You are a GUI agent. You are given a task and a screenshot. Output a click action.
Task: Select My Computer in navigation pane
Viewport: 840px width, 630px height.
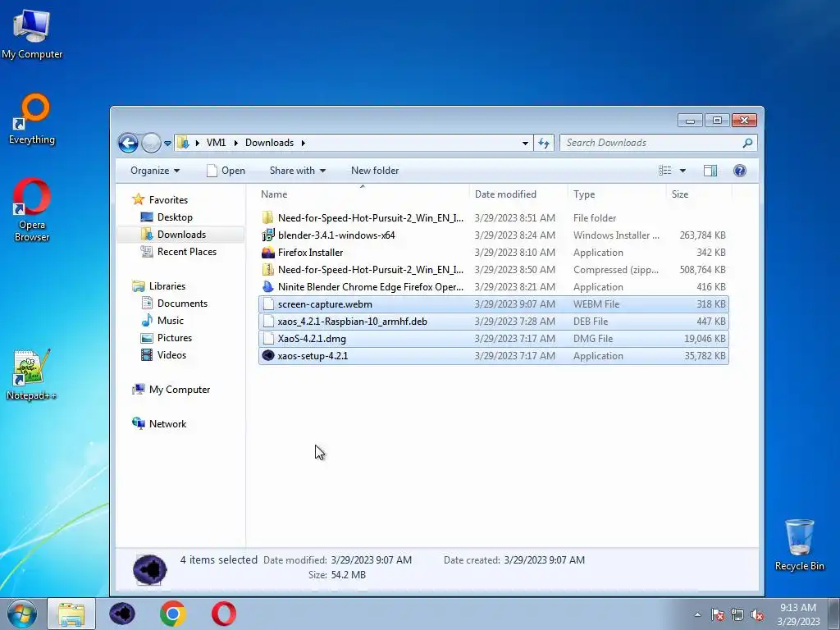(x=171, y=390)
